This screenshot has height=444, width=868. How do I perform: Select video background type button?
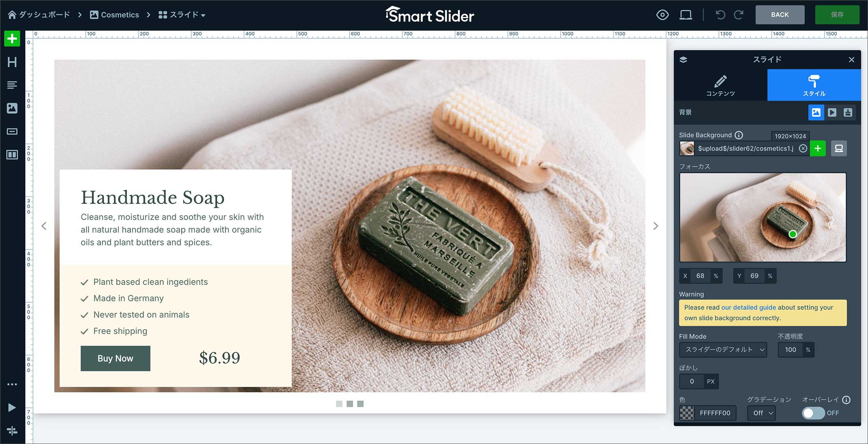(832, 112)
